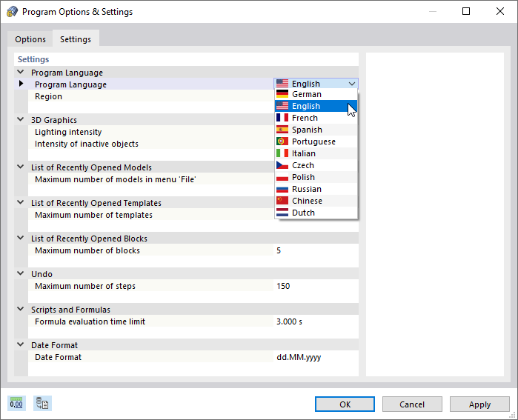Click the units and decimals icon
518x420 pixels.
(x=16, y=404)
